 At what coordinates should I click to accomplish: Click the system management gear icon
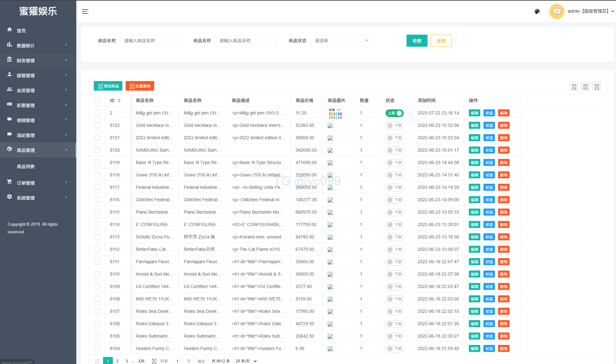click(x=10, y=197)
